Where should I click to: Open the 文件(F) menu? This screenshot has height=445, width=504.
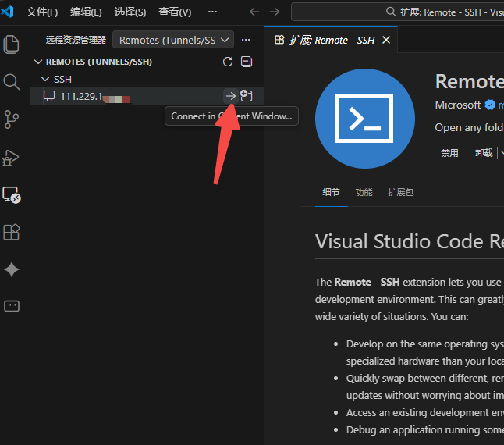click(42, 12)
